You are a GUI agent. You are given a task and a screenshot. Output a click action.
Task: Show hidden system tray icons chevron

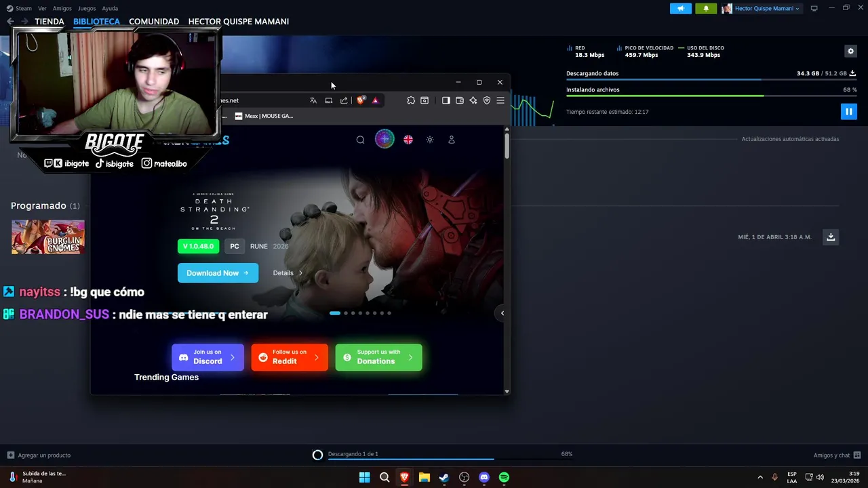pyautogui.click(x=760, y=477)
